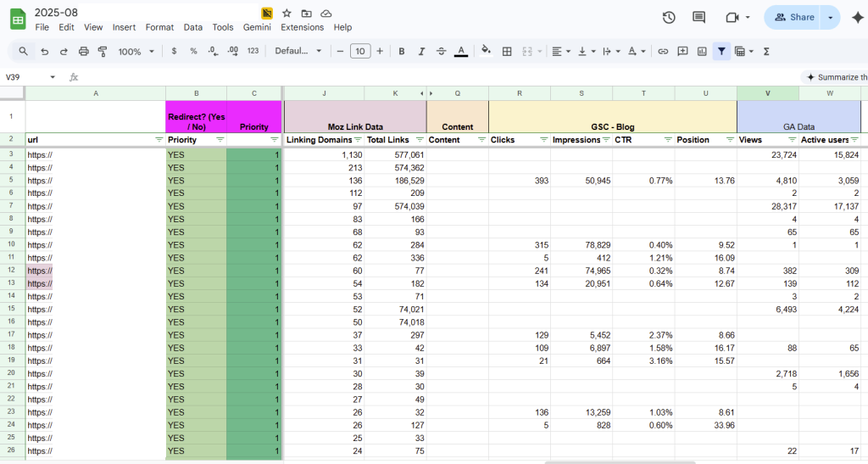Screen dimensions: 868x464
Task: Open the font family dropdown
Action: tap(298, 52)
